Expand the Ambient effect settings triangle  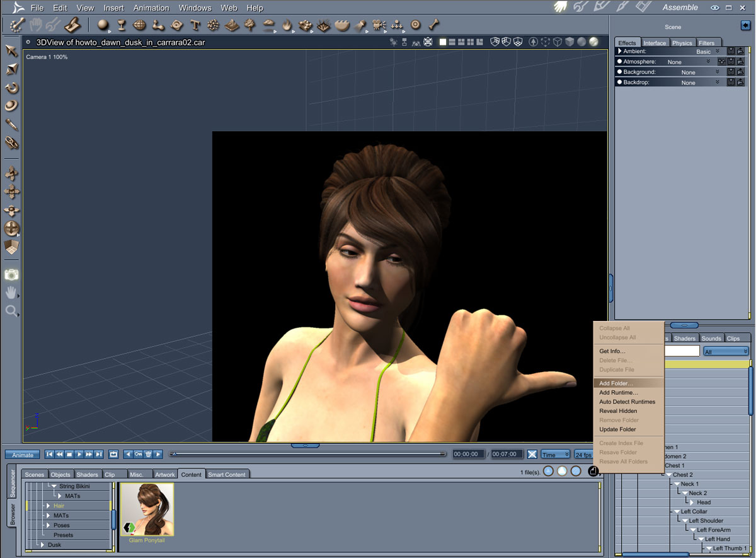click(x=620, y=51)
